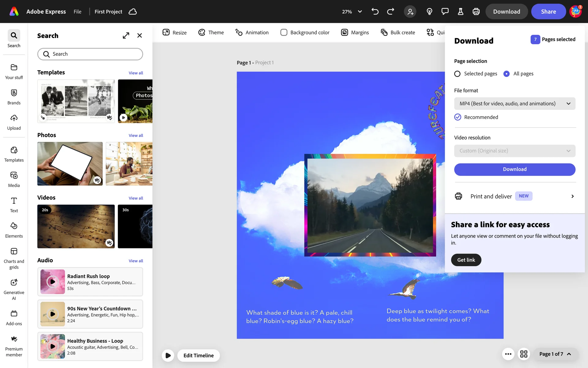Click the grid view pages icon
Viewport: 588px width, 368px height.
click(524, 354)
